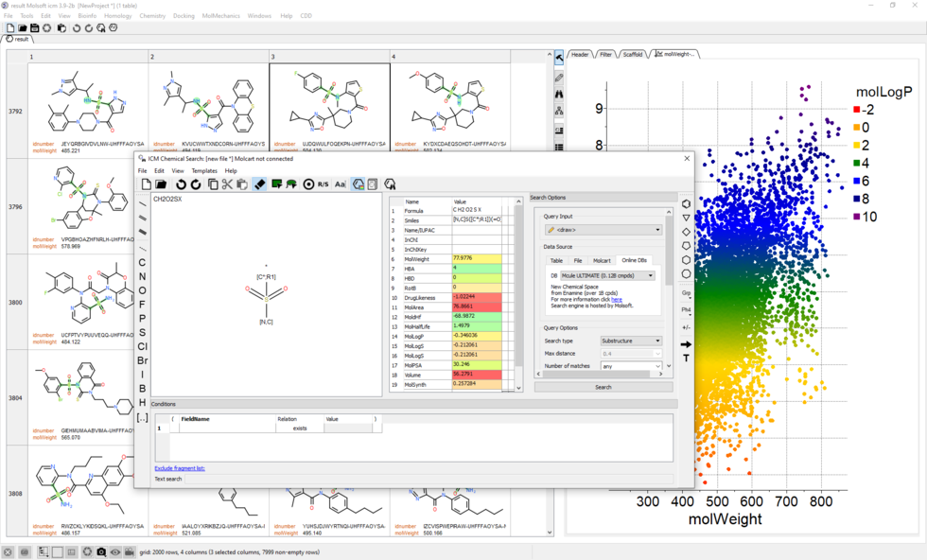The width and height of the screenshot is (927, 560).
Task: Switch to the File data source tab
Action: [578, 261]
